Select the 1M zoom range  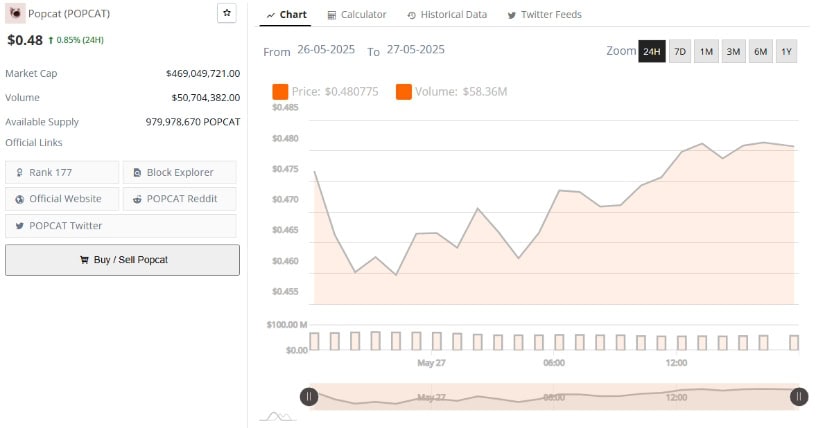(706, 52)
